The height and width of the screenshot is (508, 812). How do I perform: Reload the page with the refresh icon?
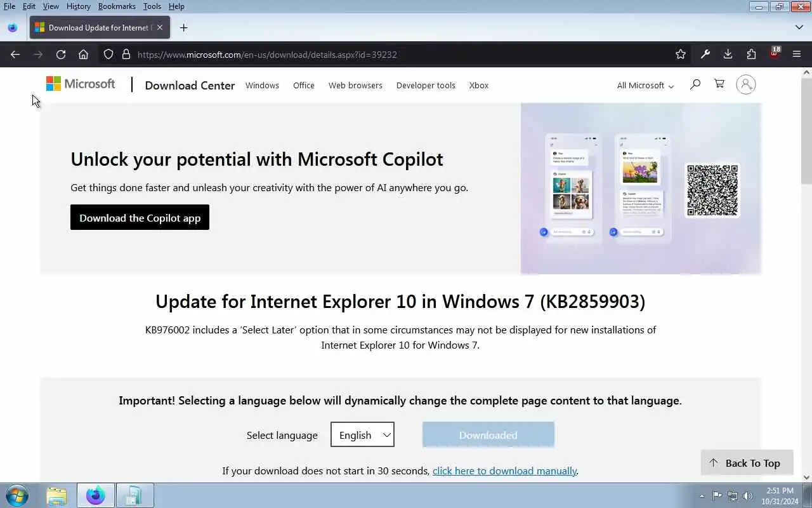pyautogui.click(x=61, y=55)
